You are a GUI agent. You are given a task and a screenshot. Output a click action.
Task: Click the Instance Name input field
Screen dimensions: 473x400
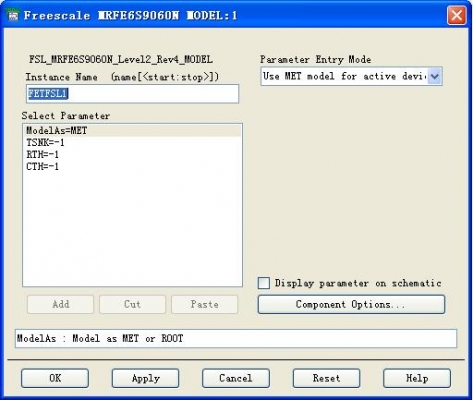point(132,94)
